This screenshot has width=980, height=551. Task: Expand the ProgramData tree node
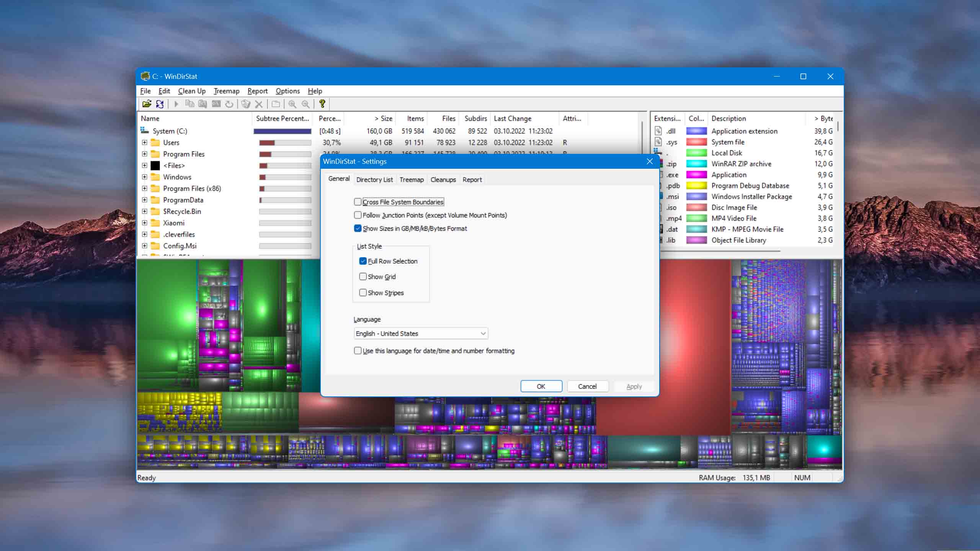tap(144, 200)
